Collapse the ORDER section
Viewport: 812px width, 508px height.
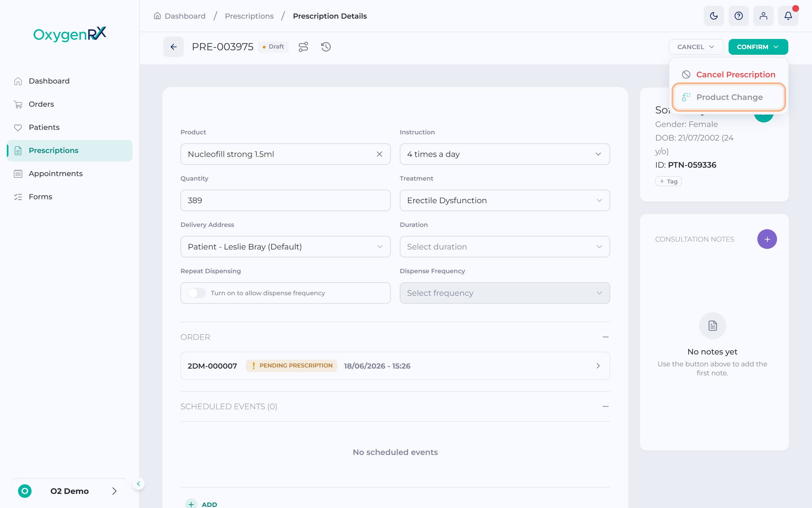605,337
